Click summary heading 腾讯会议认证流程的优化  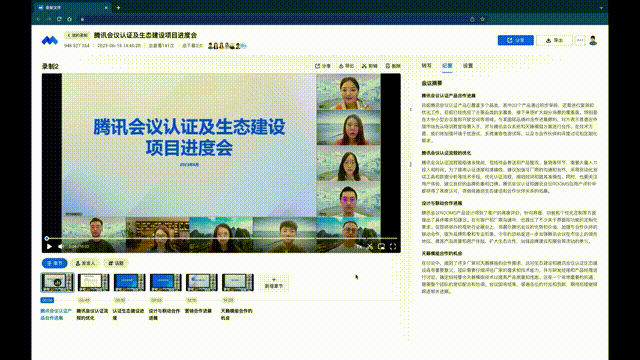[446, 153]
